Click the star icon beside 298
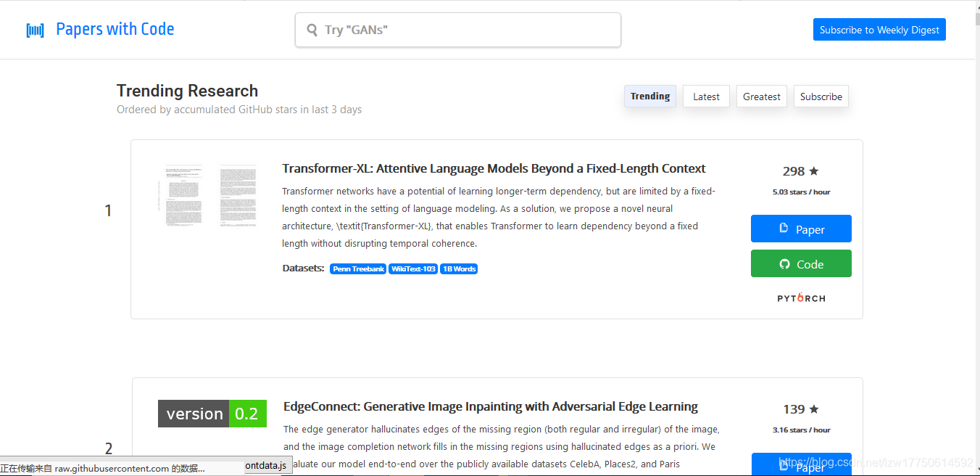980x476 pixels. (814, 171)
